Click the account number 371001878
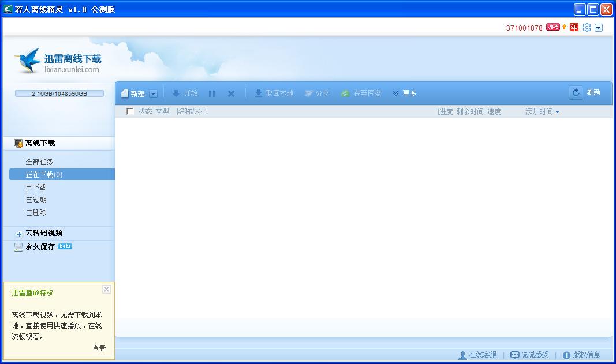Viewport: 616px width, 364px height. (x=524, y=28)
